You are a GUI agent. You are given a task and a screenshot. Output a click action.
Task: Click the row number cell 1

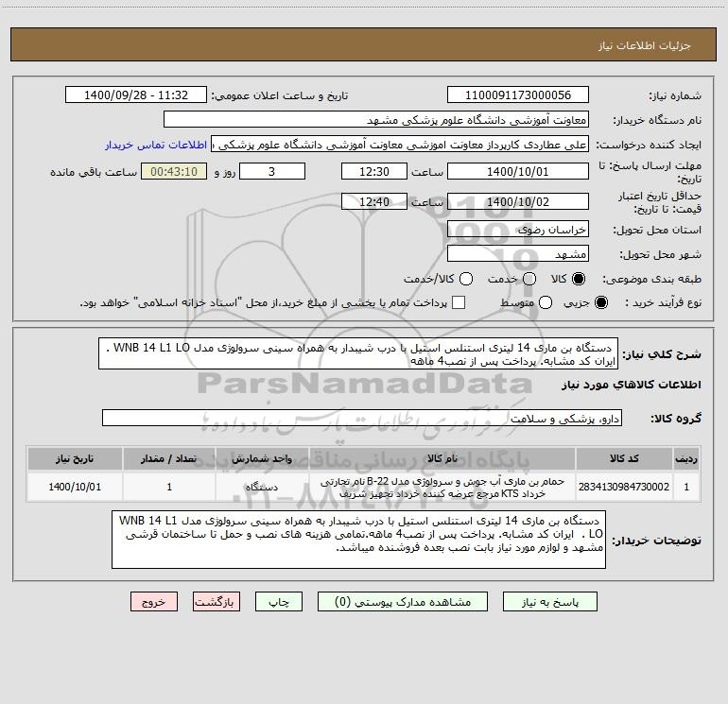pyautogui.click(x=686, y=487)
